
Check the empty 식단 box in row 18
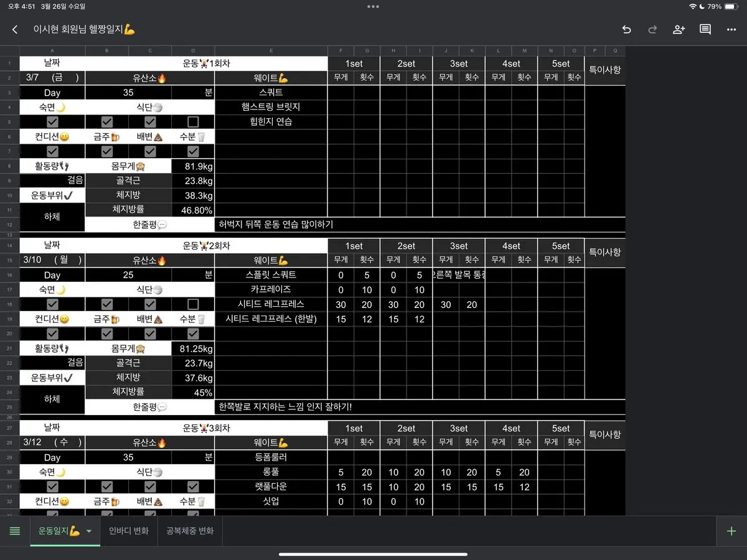193,304
